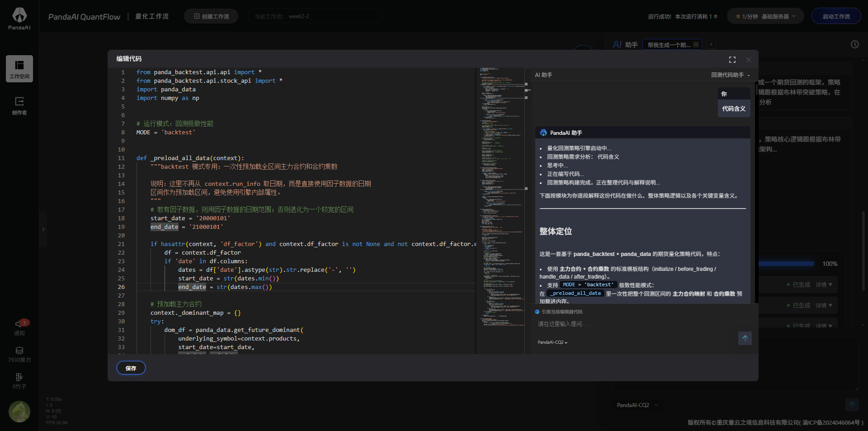The image size is (868, 431).
Task: Click the send arrow button in AI 助手 panel
Action: 745,338
